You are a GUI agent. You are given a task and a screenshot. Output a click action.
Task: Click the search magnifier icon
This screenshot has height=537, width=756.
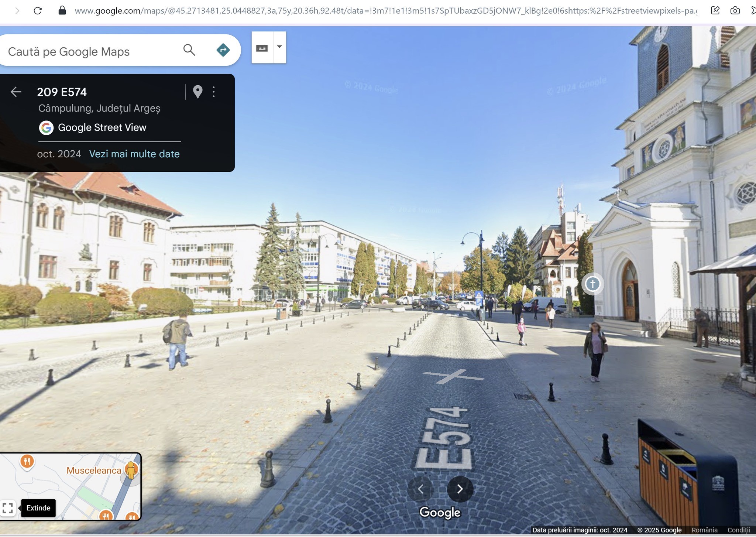[189, 50]
